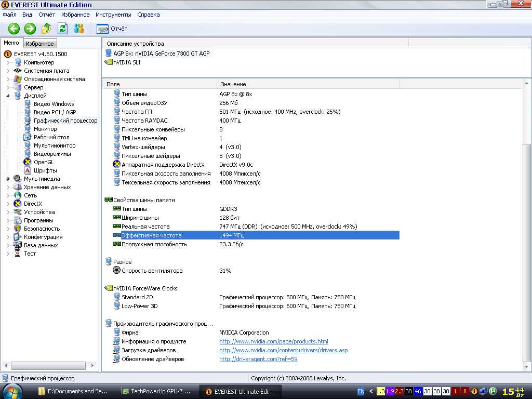Open the Файл menu
The image size is (532, 399).
[x=9, y=15]
